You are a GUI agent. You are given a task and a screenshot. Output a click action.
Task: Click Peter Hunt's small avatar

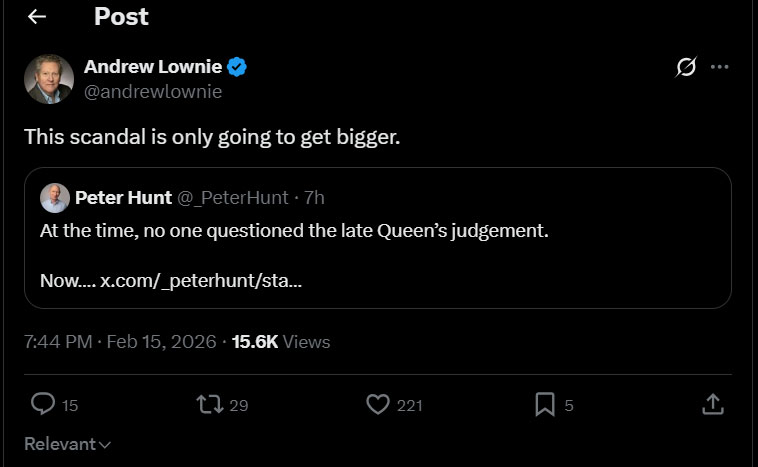coord(54,198)
